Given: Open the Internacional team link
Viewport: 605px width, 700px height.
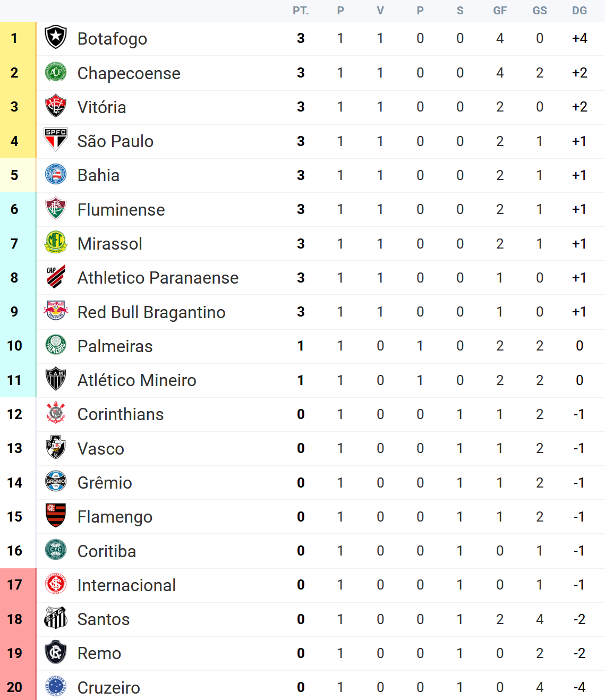Looking at the screenshot, I should click(x=126, y=585).
